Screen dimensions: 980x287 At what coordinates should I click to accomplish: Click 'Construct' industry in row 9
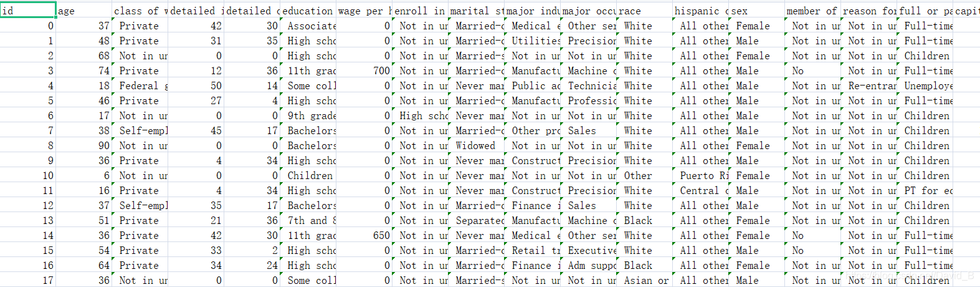pos(533,160)
